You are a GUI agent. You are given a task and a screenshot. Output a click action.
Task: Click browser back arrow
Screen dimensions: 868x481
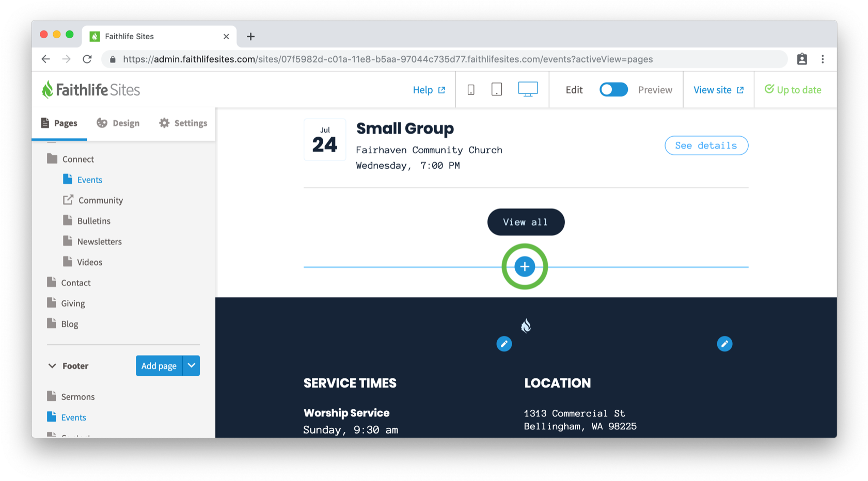[46, 59]
